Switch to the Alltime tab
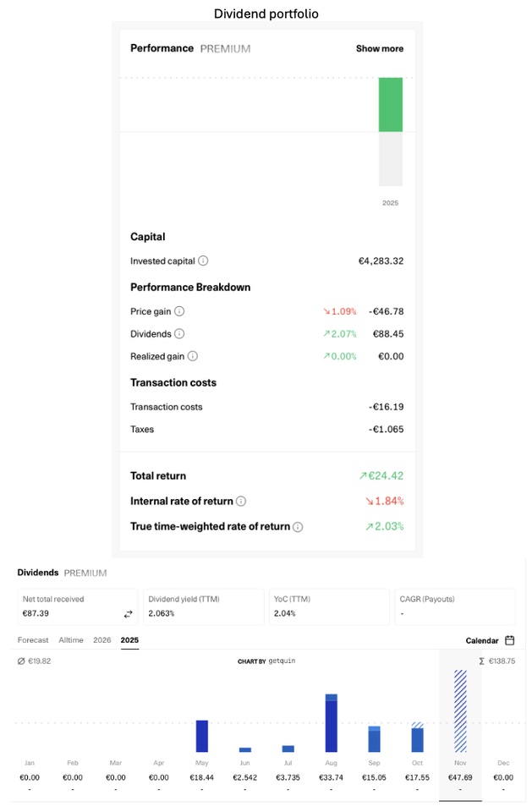This screenshot has height=812, width=532. 71,640
